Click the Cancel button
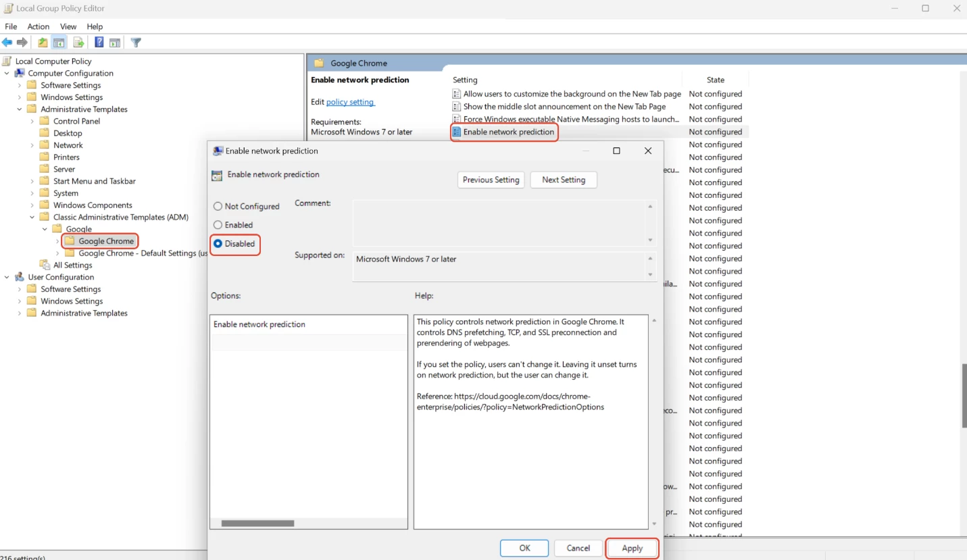This screenshot has height=560, width=967. coord(578,548)
